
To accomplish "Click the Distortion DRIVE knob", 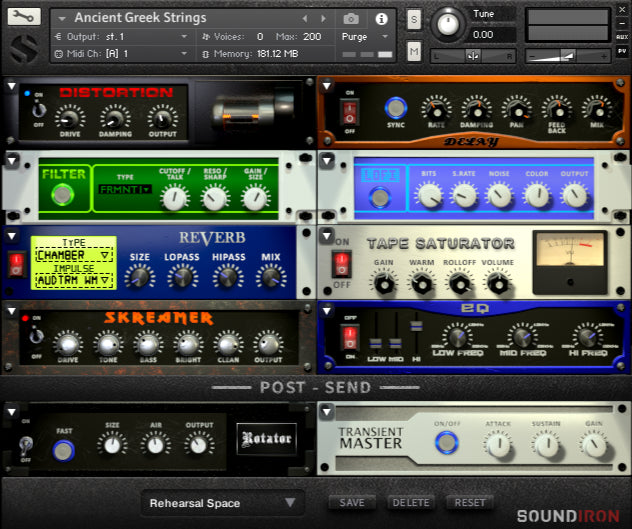I will click(71, 116).
